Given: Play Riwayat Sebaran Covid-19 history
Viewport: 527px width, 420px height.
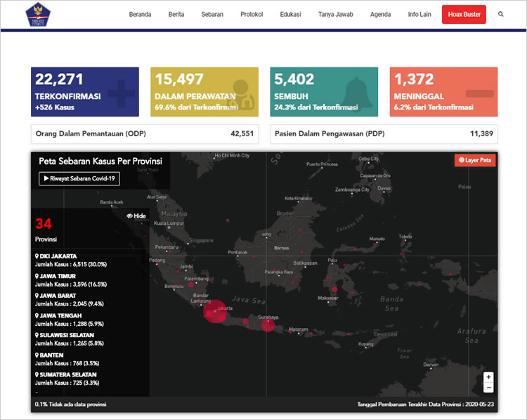Looking at the screenshot, I should [x=79, y=179].
